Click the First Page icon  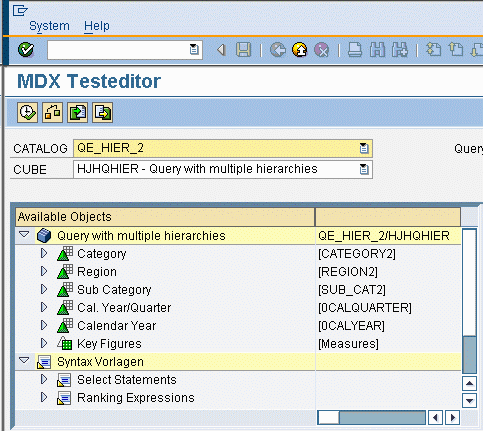point(433,50)
